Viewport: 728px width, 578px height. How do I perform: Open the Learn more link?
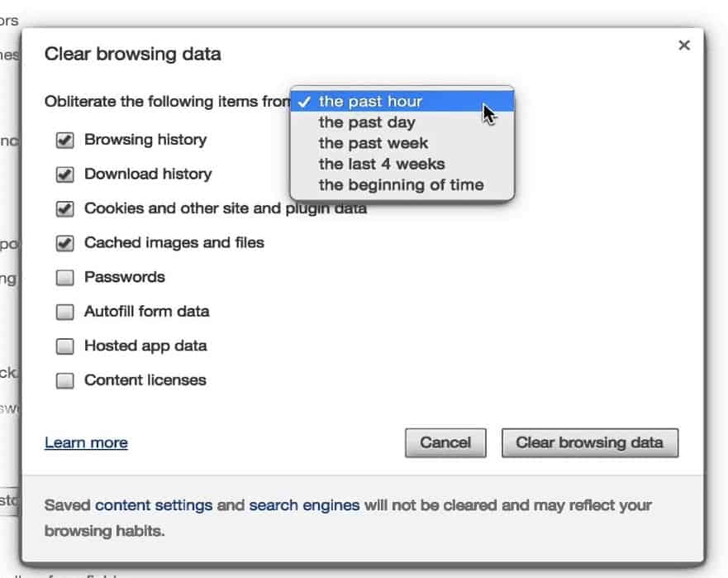click(x=86, y=443)
